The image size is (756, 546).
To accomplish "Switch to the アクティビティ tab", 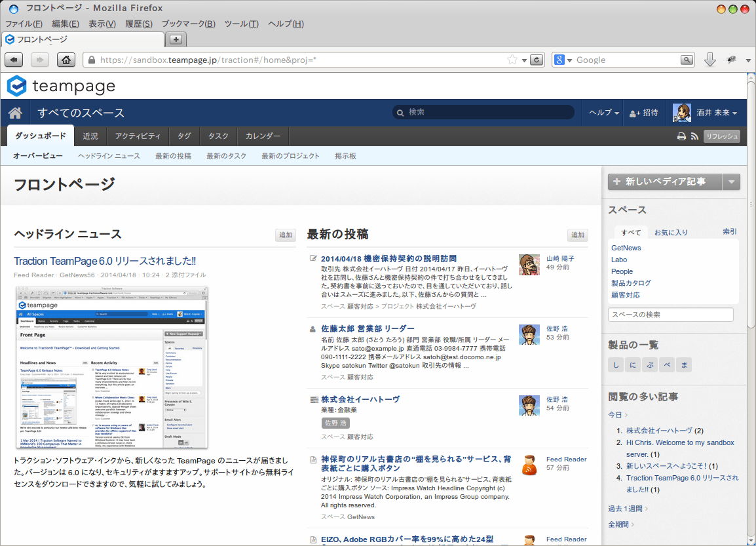I will (x=138, y=136).
